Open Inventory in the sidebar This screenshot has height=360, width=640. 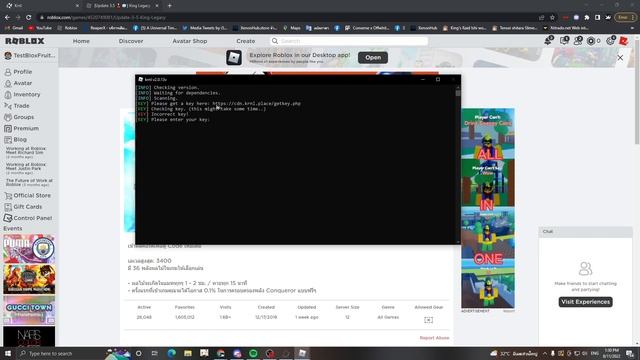coord(22,94)
